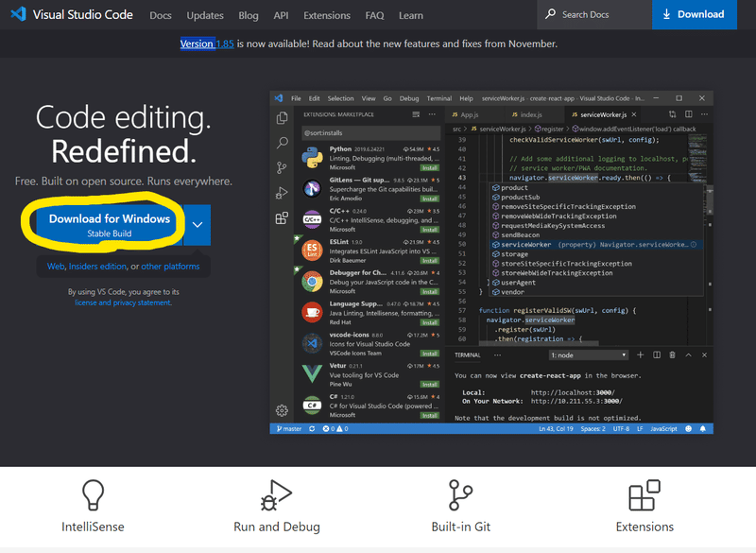Select userAgent in IntelliSense suggestion list
756x553 pixels.
pos(596,283)
